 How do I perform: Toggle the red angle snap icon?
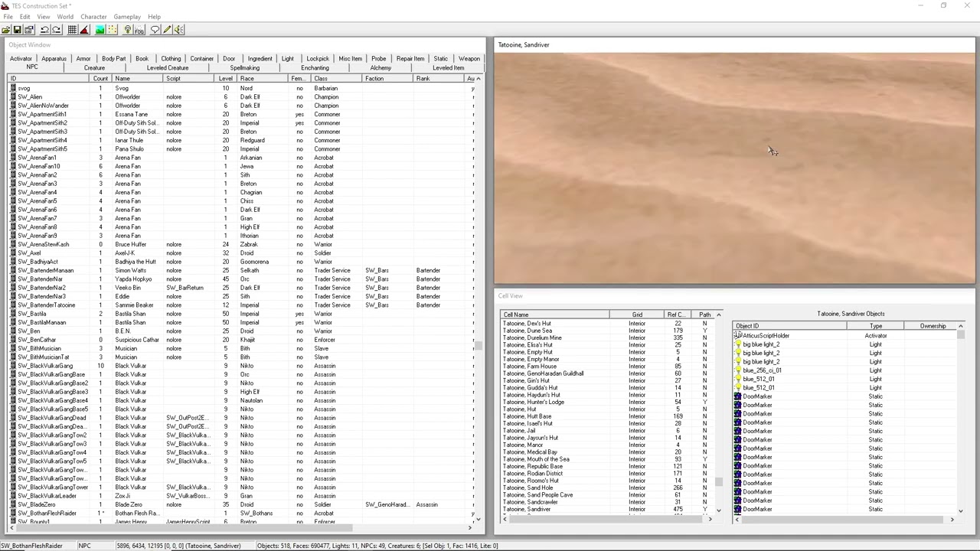(84, 30)
